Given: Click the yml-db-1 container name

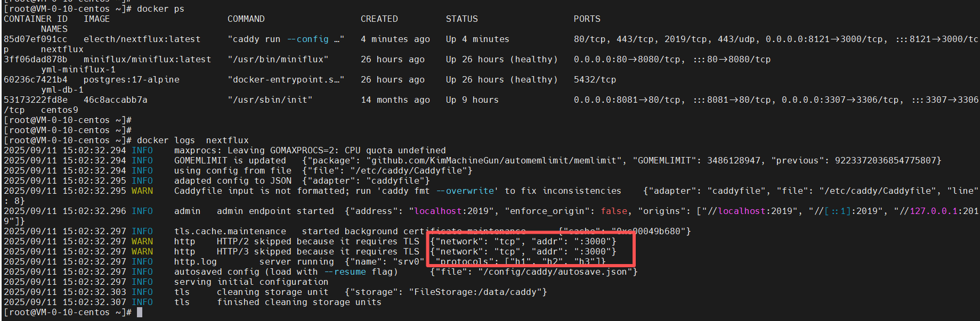Looking at the screenshot, I should click(62, 90).
